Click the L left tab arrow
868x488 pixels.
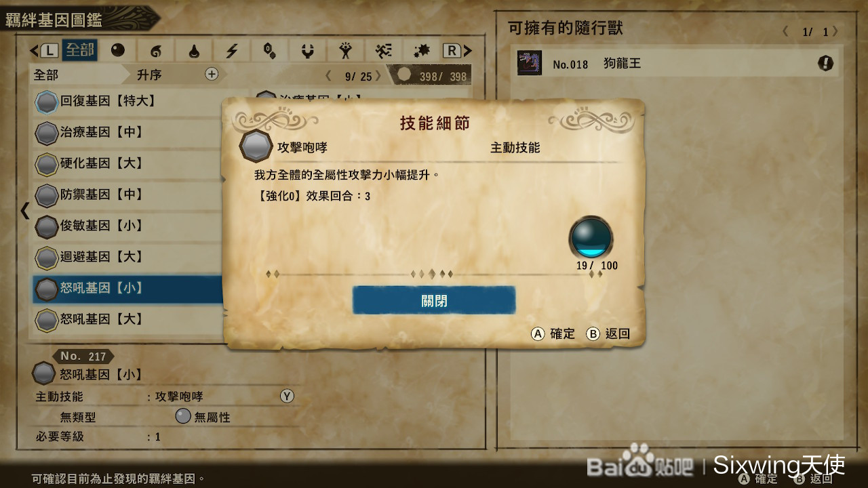coord(44,51)
